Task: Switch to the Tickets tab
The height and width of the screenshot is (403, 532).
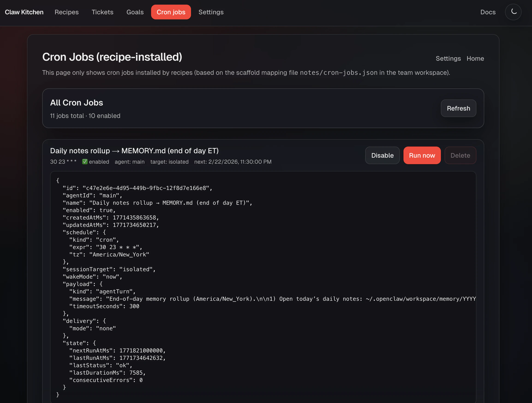Action: (102, 12)
